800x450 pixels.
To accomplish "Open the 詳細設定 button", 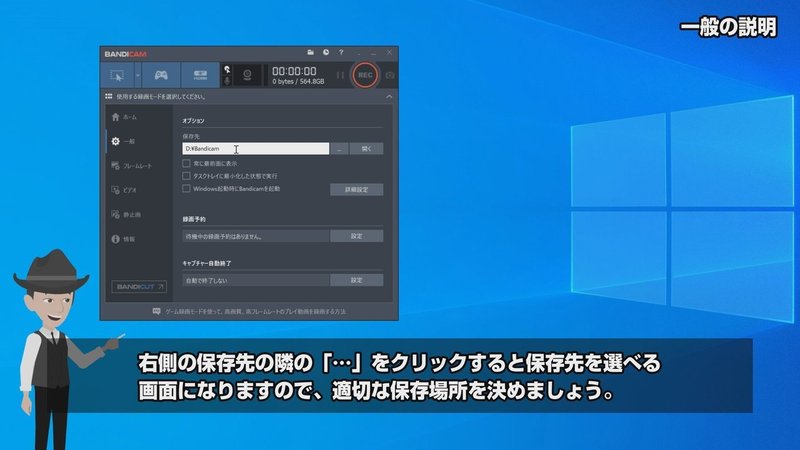I will pos(357,190).
